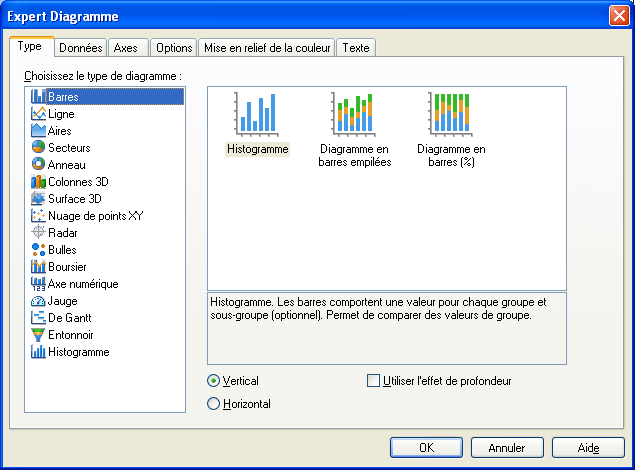Select the Aires chart type icon
This screenshot has width=635, height=470.
pyautogui.click(x=39, y=131)
